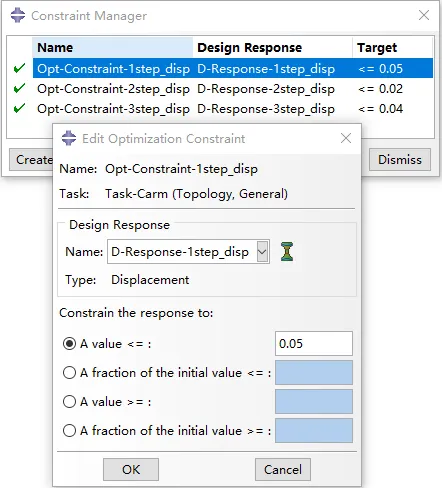Screen dimensions: 442x488
Task: Close the Constraint Manager window
Action: point(424,15)
